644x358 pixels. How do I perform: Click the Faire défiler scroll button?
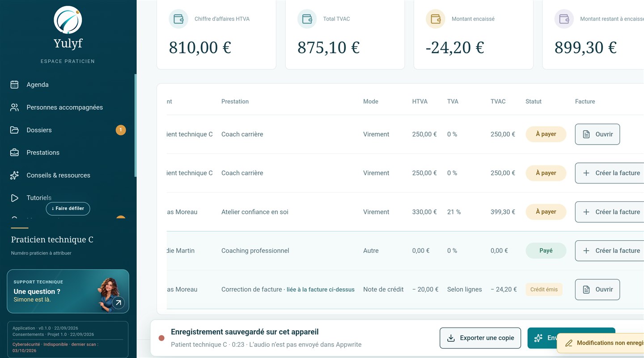point(68,209)
